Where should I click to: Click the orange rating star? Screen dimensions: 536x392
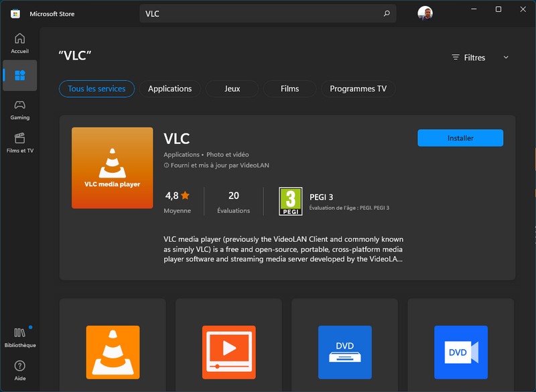(x=186, y=196)
